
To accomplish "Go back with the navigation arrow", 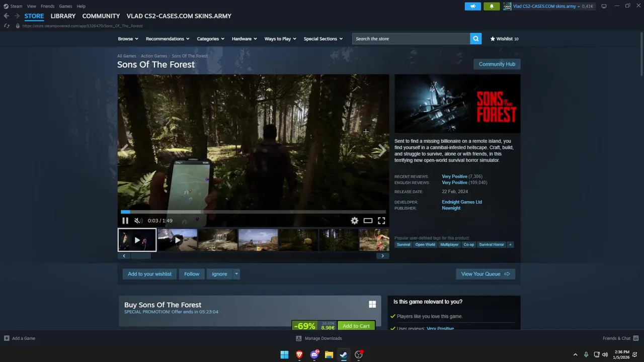I will 7,16.
